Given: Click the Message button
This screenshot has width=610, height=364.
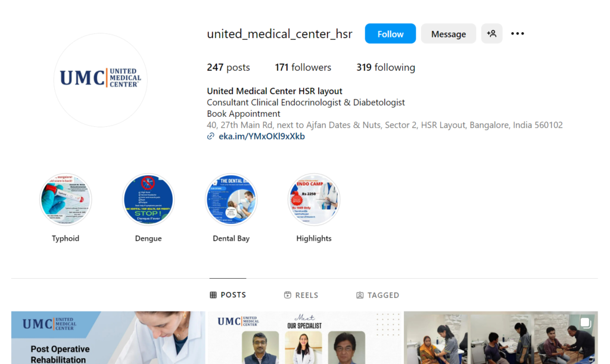Looking at the screenshot, I should click(x=448, y=33).
